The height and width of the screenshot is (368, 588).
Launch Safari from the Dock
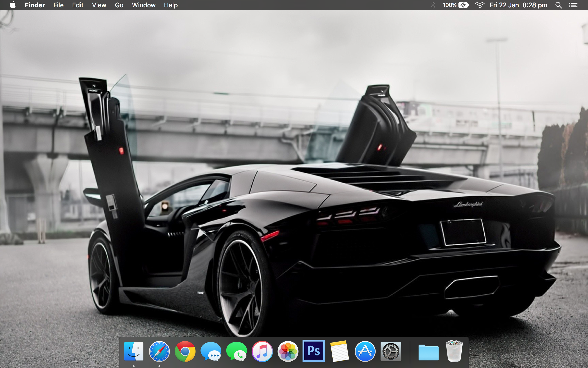[159, 351]
